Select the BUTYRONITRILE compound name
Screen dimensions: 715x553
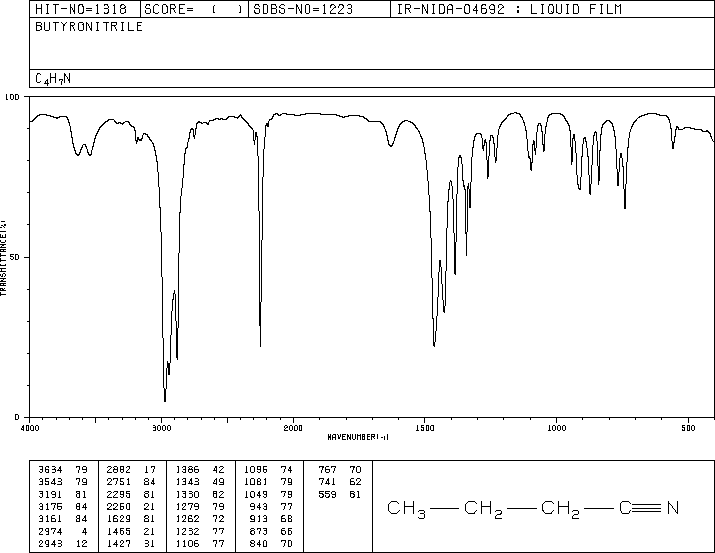tap(89, 26)
